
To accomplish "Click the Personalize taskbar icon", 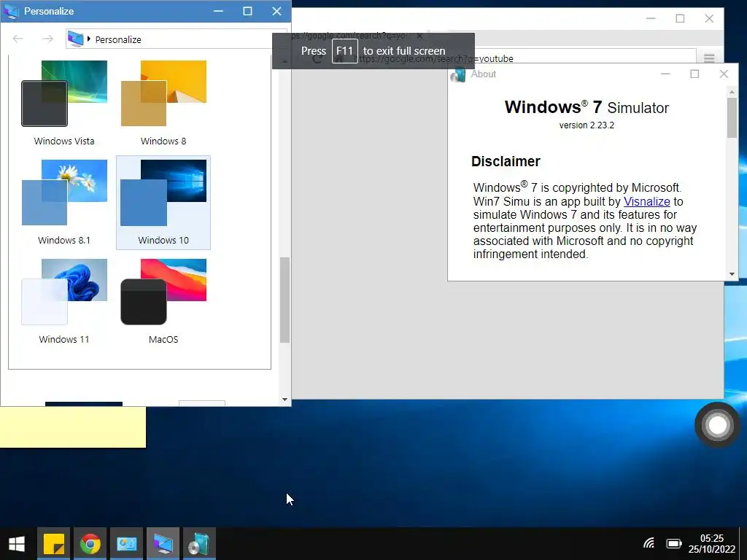I will 163,544.
